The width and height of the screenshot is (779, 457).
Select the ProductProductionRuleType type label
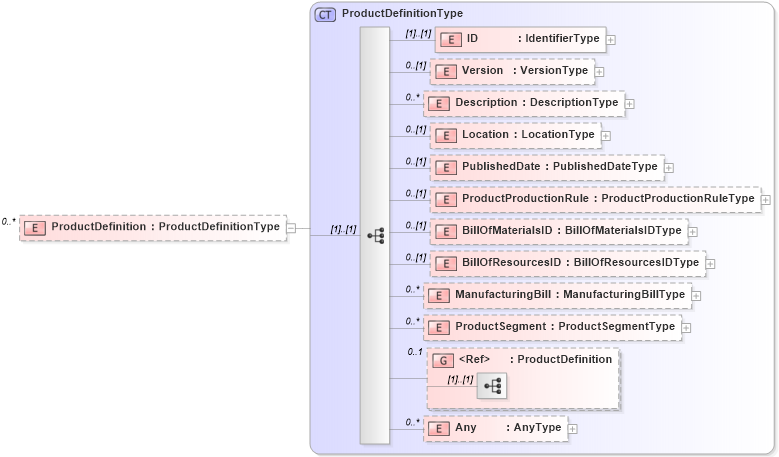[x=678, y=198]
